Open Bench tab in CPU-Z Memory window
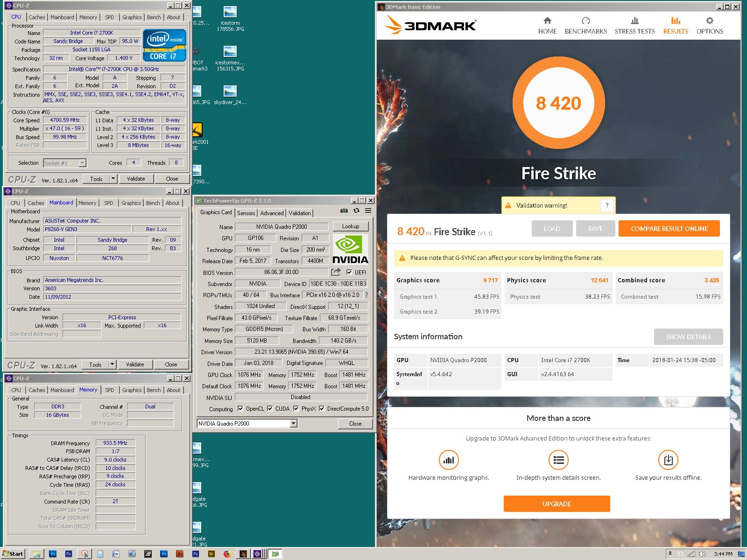 tap(154, 390)
